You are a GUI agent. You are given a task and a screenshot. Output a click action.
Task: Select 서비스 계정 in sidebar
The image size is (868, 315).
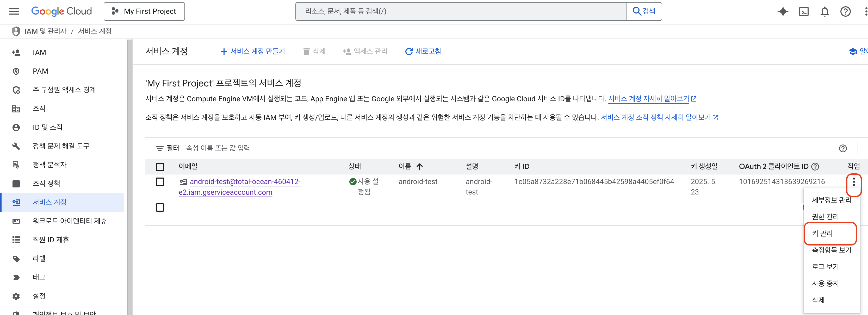pyautogui.click(x=62, y=203)
